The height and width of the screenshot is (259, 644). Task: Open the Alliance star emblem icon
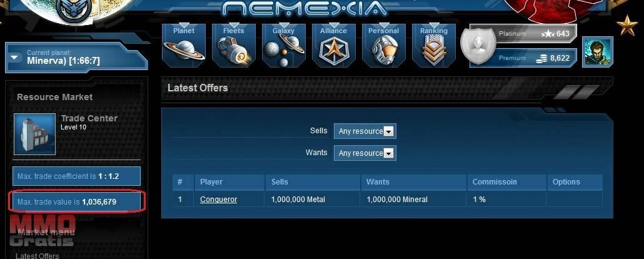(x=334, y=45)
